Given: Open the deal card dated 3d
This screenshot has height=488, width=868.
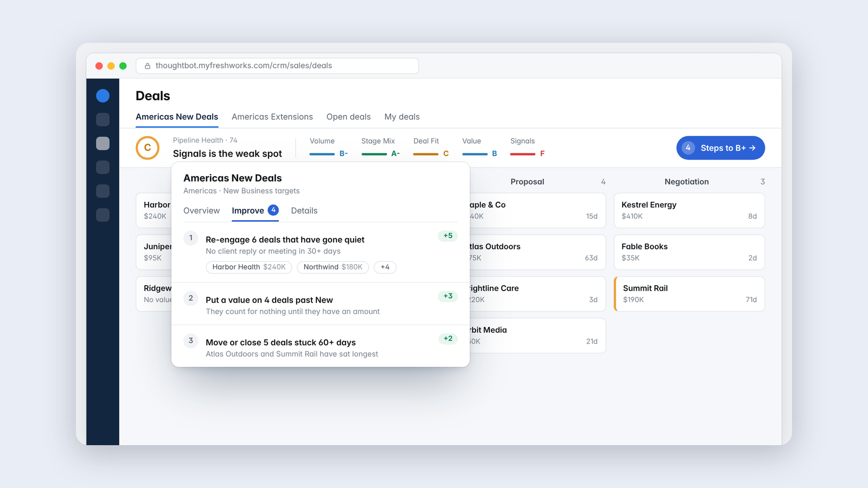Looking at the screenshot, I should coord(537,294).
